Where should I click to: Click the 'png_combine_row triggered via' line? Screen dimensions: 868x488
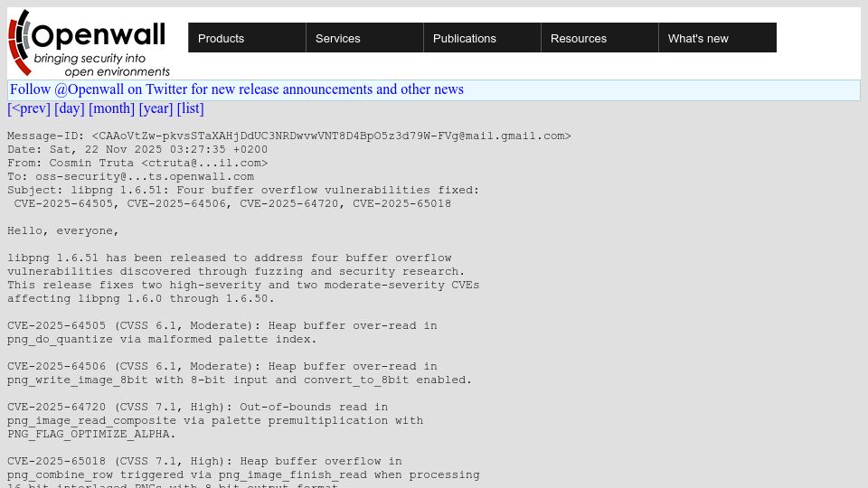point(243,474)
